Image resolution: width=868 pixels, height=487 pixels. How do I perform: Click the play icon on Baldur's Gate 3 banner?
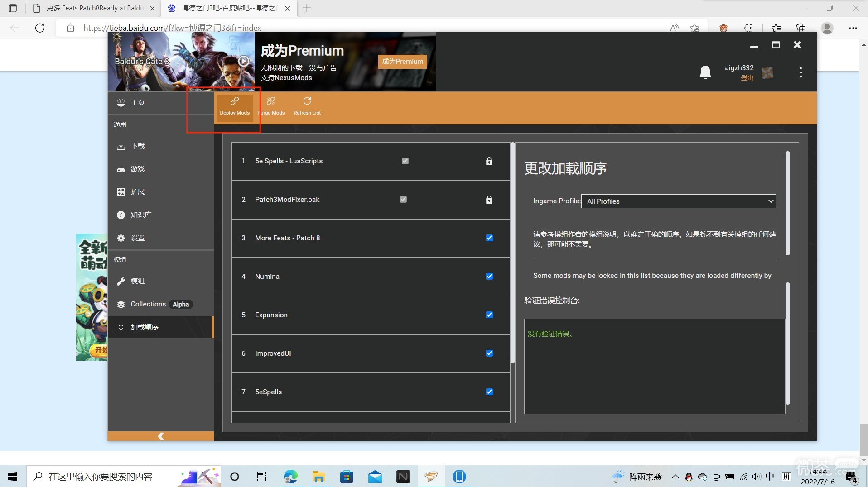tap(243, 61)
